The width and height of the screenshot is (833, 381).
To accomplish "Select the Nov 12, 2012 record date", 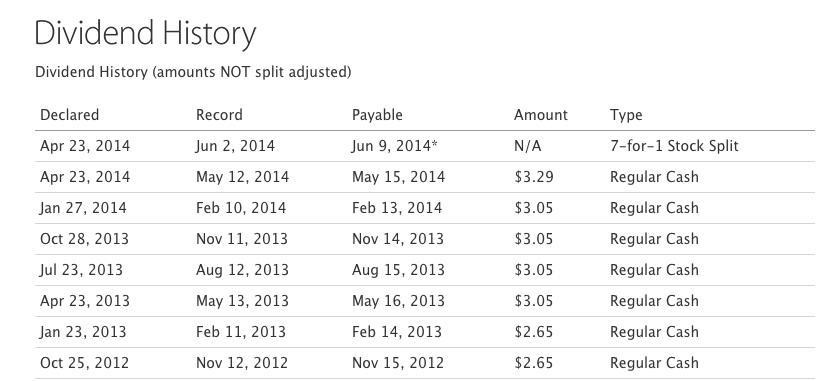I will (x=242, y=363).
